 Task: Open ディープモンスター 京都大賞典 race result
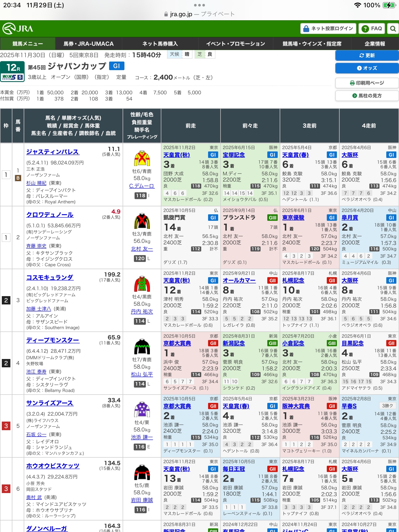click(x=177, y=343)
